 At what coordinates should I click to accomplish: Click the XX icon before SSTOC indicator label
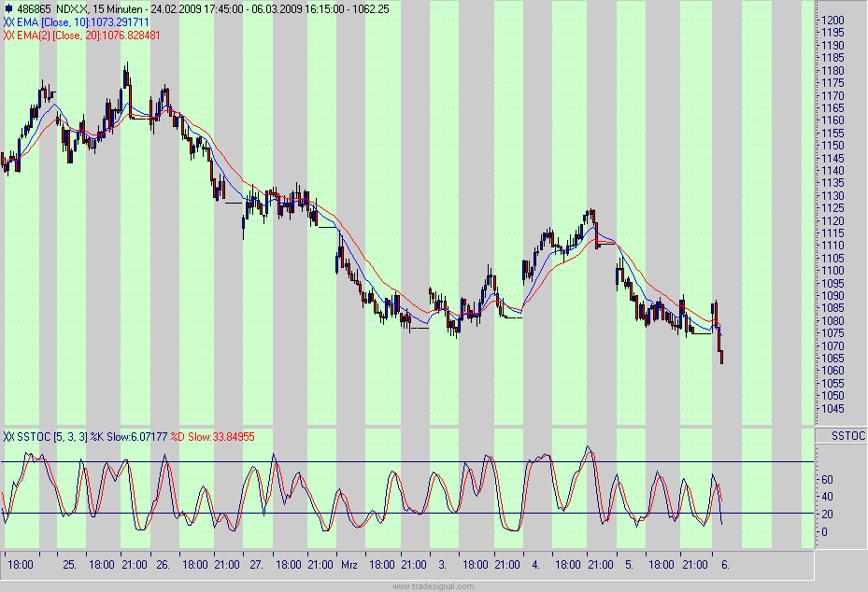(9, 436)
